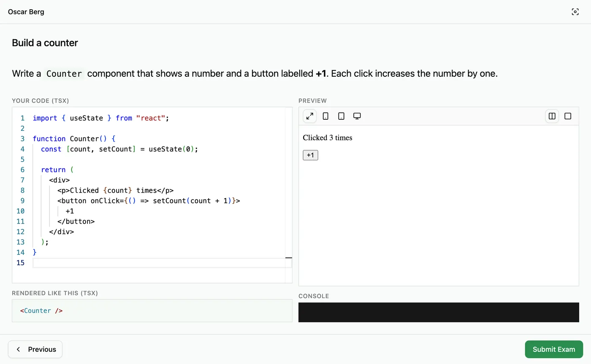Click the opening <div> tag line
Image resolution: width=591 pixels, height=364 pixels.
tap(60, 180)
